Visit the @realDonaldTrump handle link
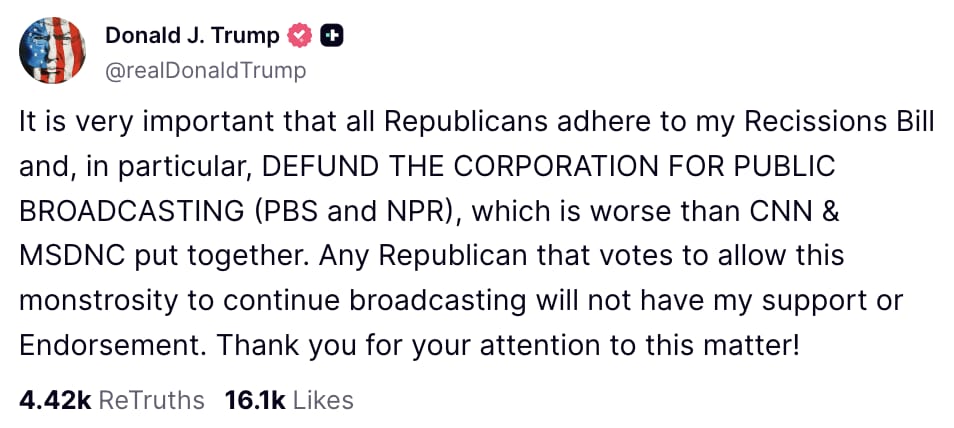Image resolution: width=954 pixels, height=428 pixels. (206, 71)
